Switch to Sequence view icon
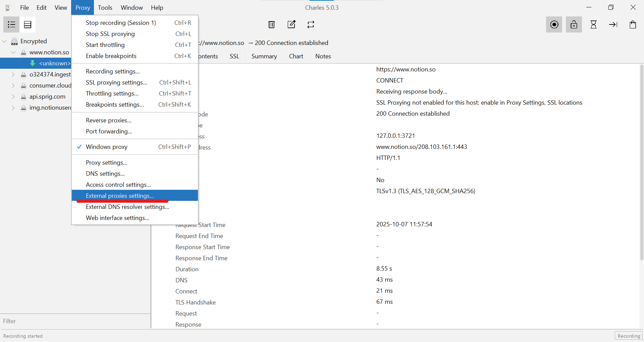 pyautogui.click(x=28, y=24)
